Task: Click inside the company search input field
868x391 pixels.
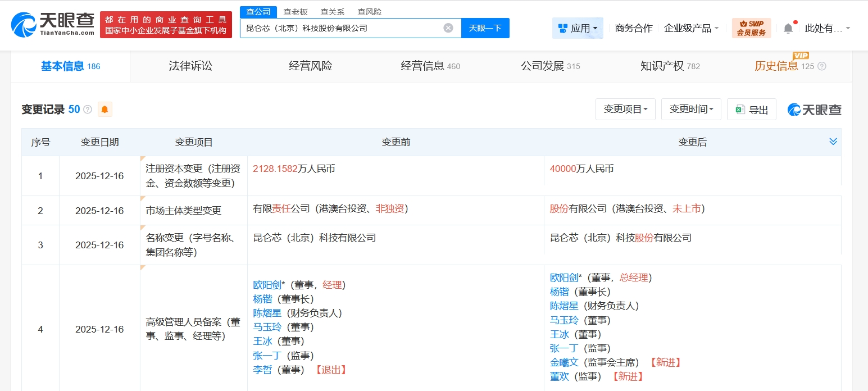Action: tap(337, 28)
